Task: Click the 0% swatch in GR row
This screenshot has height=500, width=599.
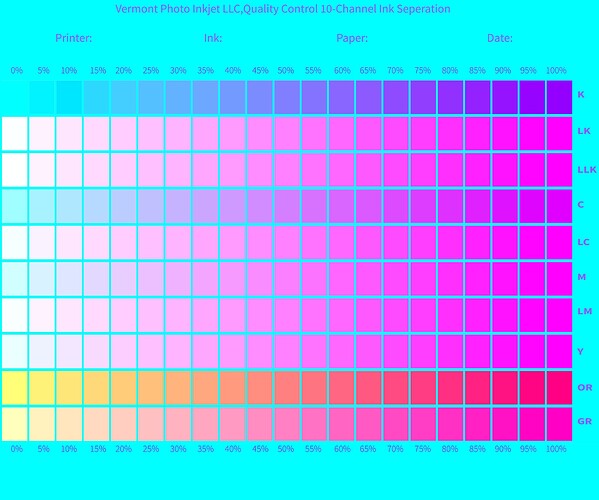Action: click(x=15, y=424)
